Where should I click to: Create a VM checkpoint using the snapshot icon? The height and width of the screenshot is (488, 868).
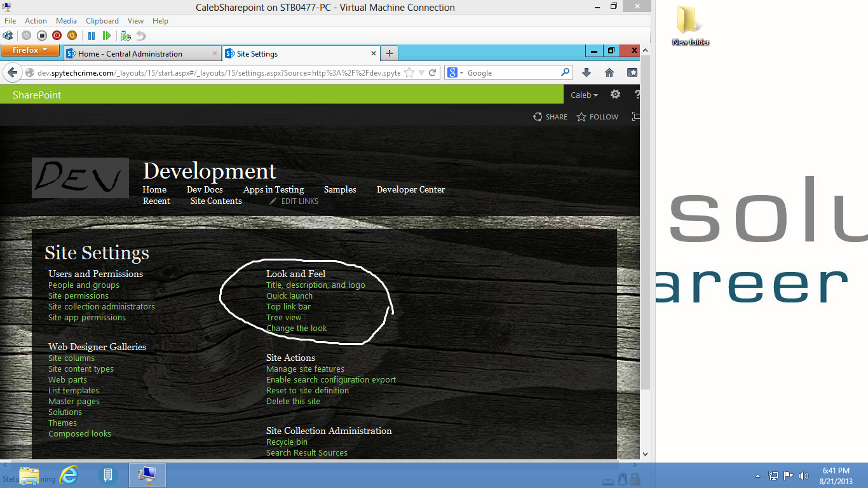[x=126, y=36]
